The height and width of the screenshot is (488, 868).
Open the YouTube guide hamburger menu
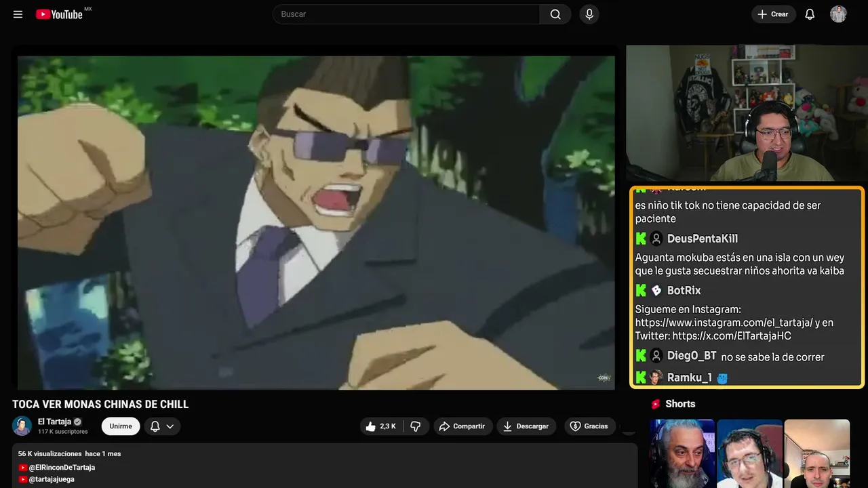point(18,14)
